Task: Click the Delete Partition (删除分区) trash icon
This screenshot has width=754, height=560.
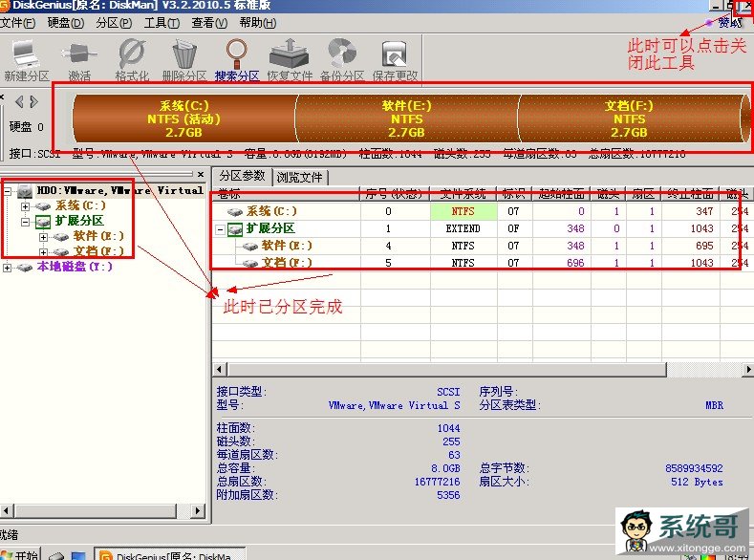Action: pos(184,54)
